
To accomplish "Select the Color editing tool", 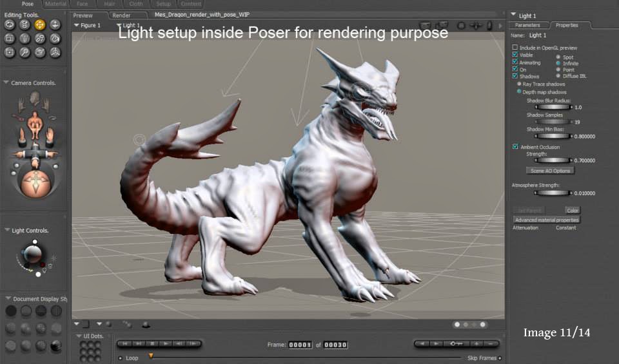I will pyautogui.click(x=55, y=39).
